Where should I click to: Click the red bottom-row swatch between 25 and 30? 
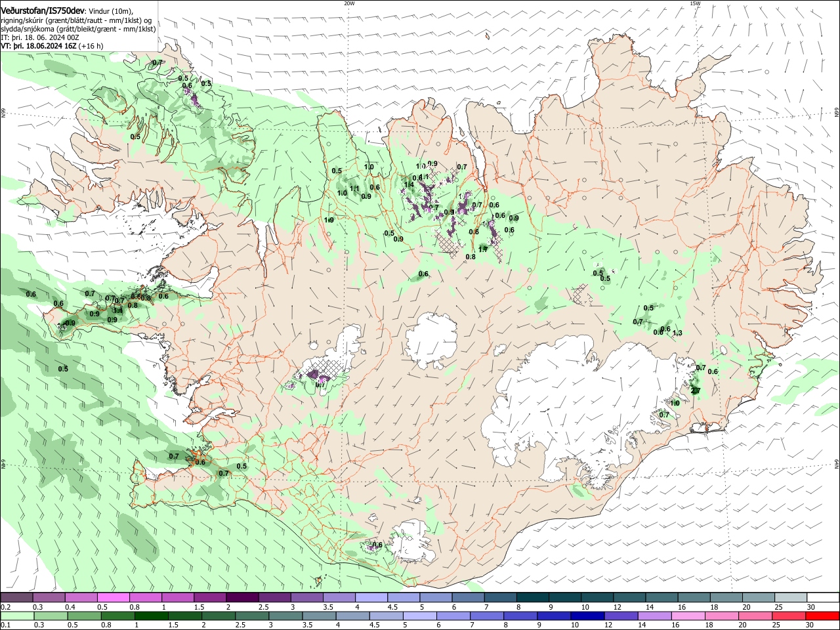pos(790,616)
